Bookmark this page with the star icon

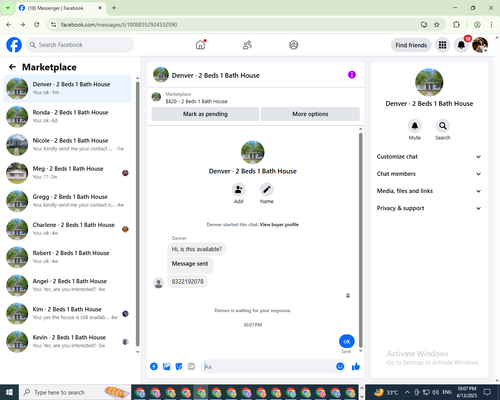[x=437, y=24]
